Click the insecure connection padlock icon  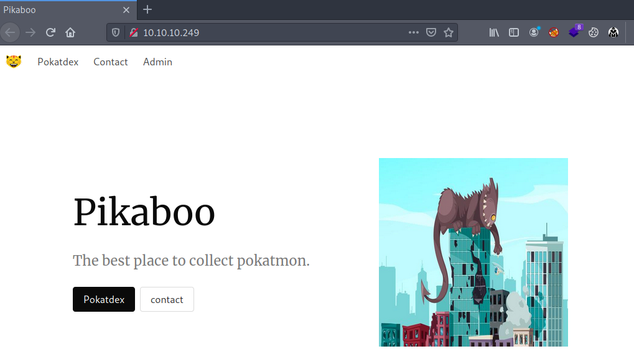[x=133, y=32]
